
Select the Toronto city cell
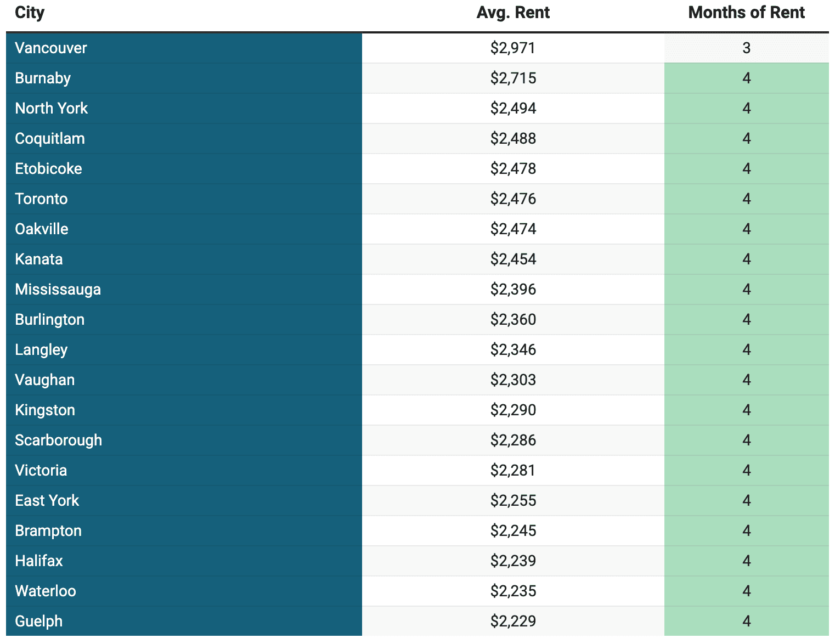coord(184,199)
